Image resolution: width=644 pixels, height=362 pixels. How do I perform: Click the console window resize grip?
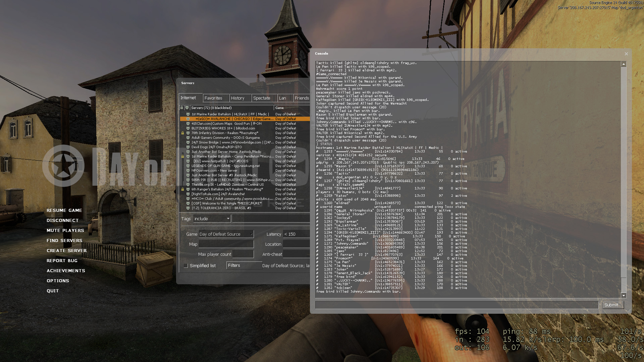pyautogui.click(x=629, y=311)
